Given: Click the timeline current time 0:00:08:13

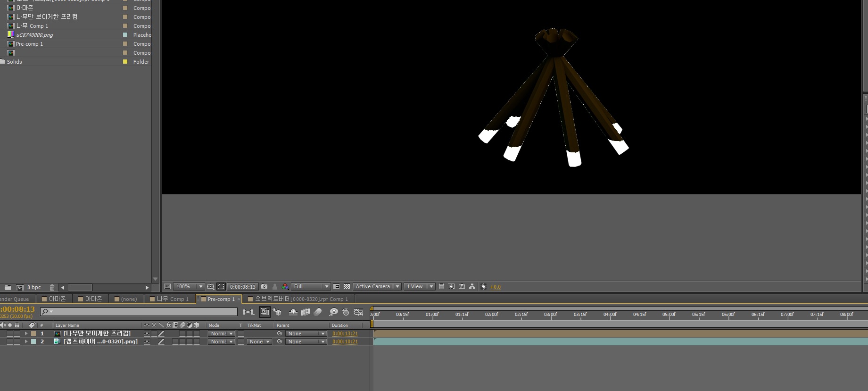Looking at the screenshot, I should pyautogui.click(x=17, y=309).
